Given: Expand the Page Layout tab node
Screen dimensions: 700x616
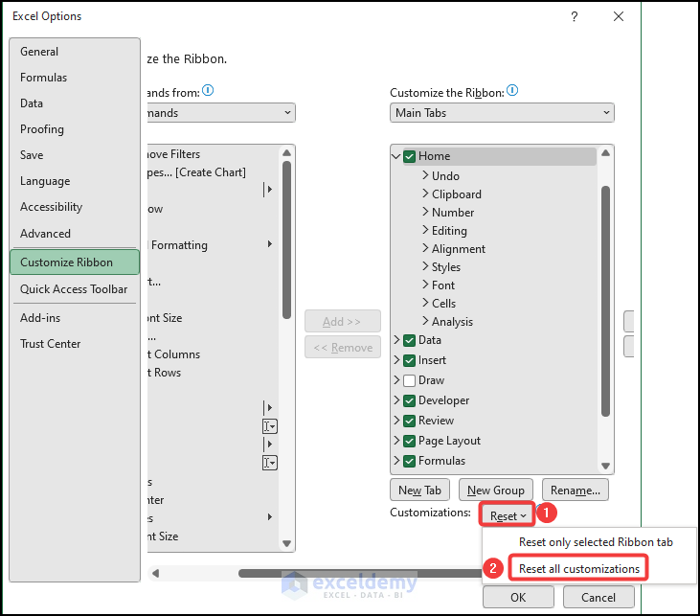Looking at the screenshot, I should point(396,441).
